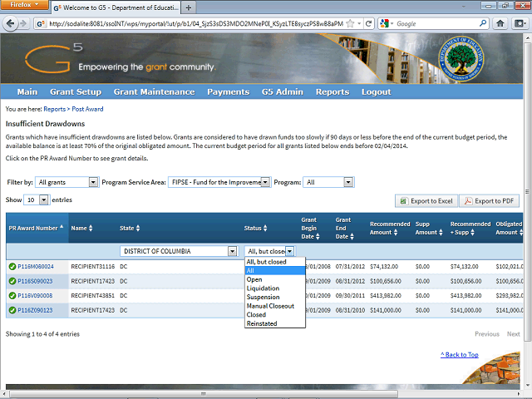
Task: Open grant P116S090023 details
Action: tap(35, 281)
